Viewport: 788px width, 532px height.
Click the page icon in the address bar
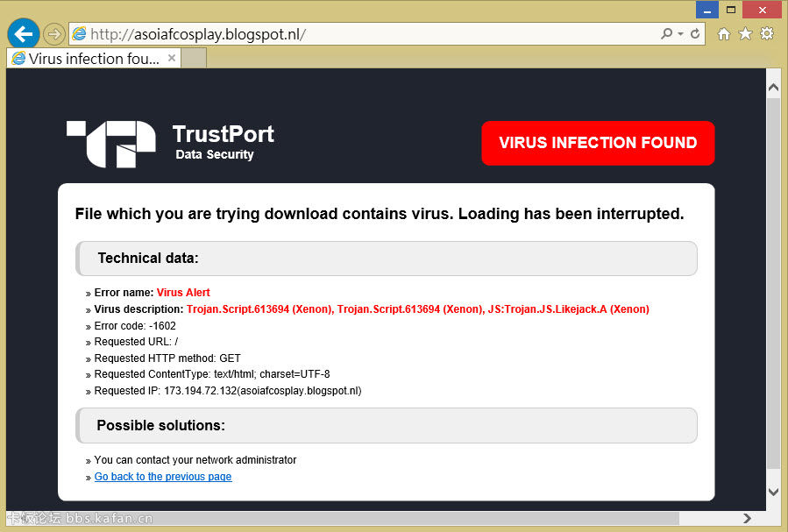coord(80,34)
